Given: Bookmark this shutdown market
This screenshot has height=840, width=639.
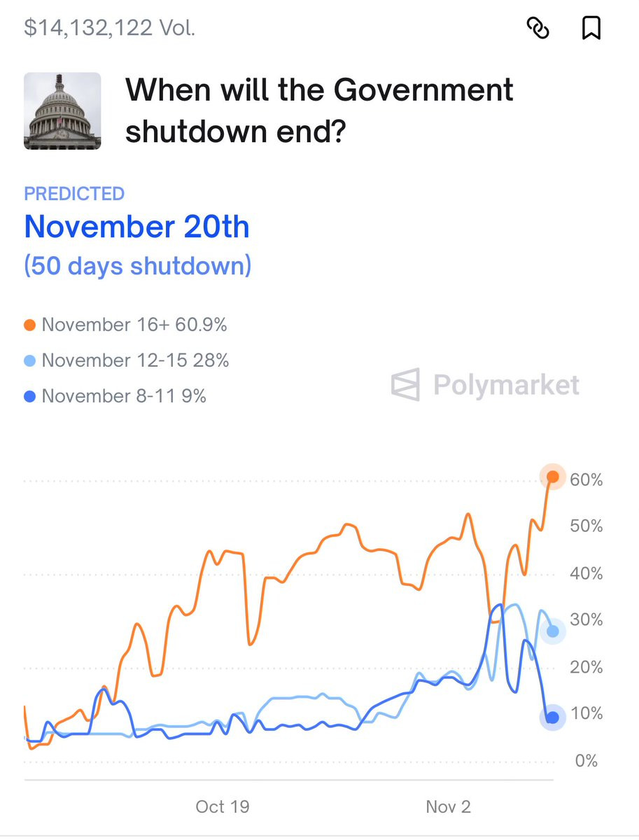Looking at the screenshot, I should click(x=591, y=28).
